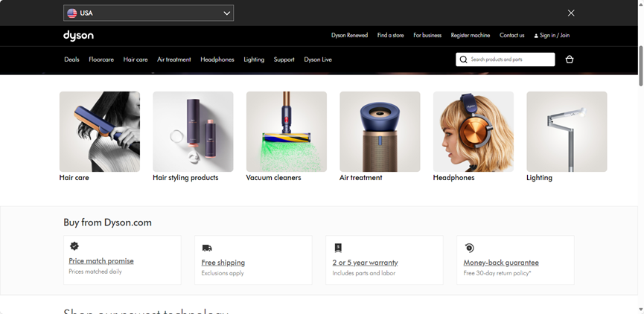The image size is (644, 314).
Task: Click the "Exclusions apply" text
Action: [x=223, y=273]
